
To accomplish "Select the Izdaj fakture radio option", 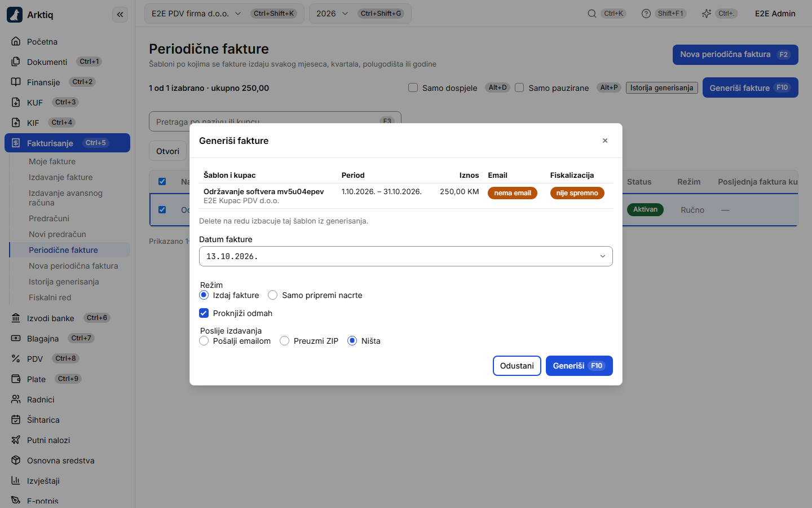I will 204,295.
